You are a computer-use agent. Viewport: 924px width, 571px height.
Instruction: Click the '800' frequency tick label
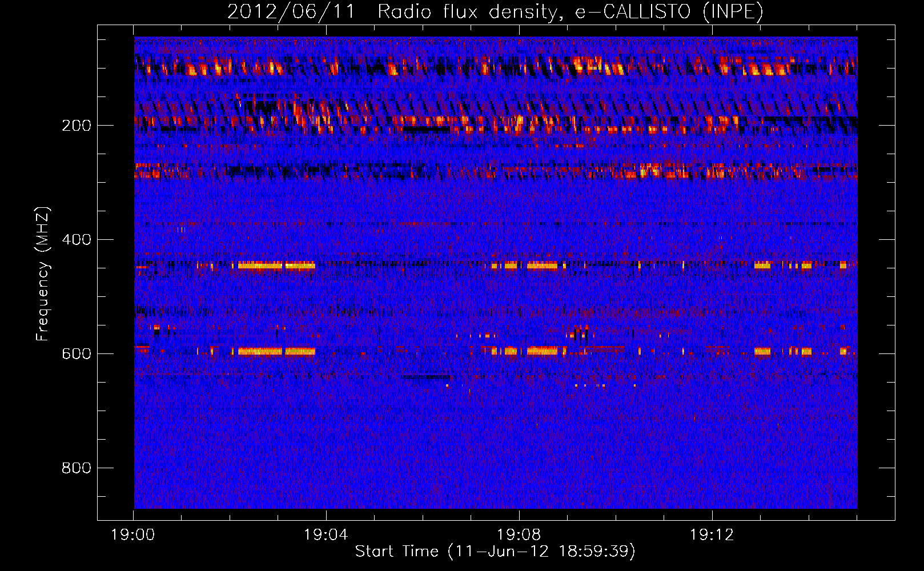point(77,468)
